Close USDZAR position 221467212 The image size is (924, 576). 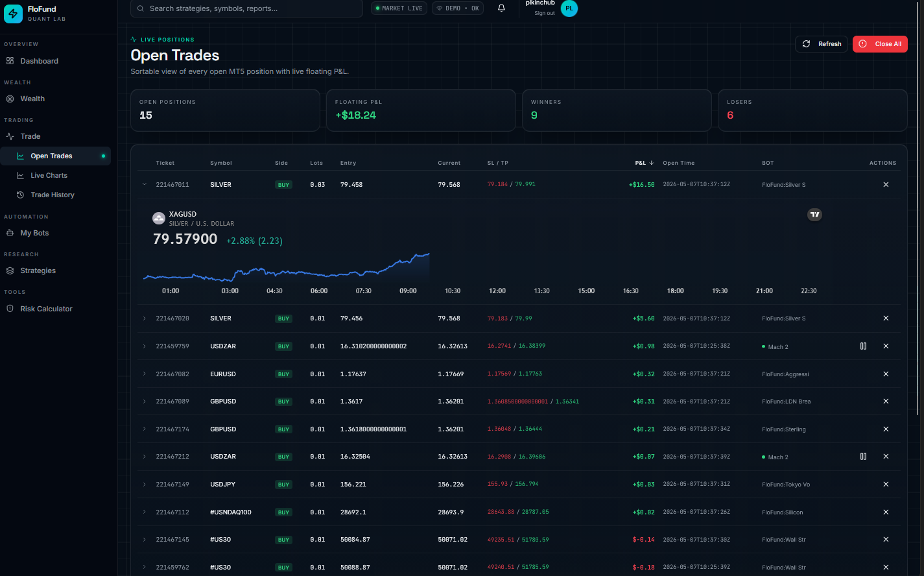[x=886, y=457]
